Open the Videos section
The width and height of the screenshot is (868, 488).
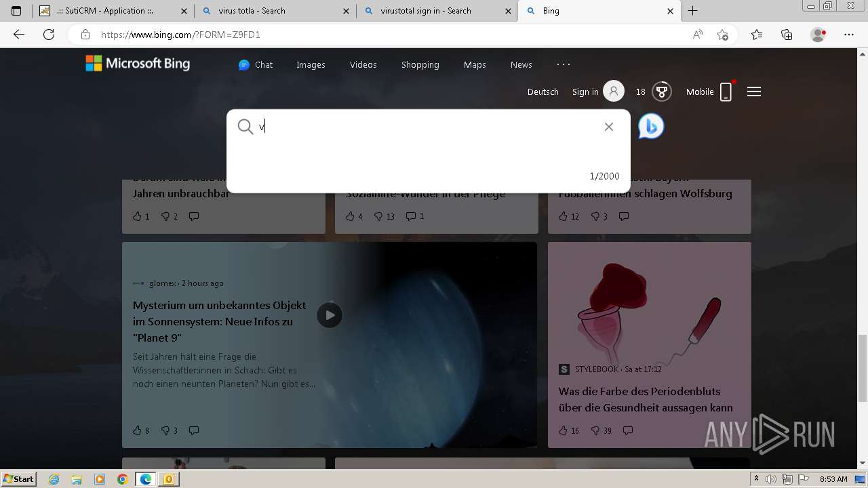tap(363, 64)
